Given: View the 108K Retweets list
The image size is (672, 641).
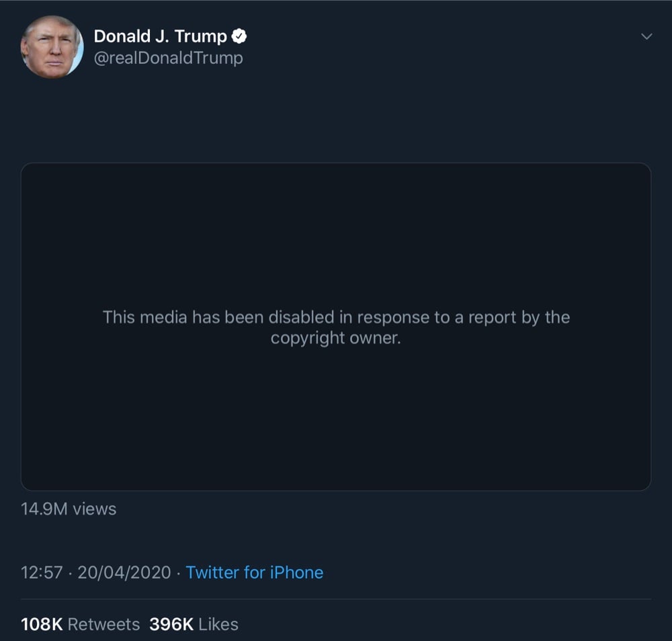Looking at the screenshot, I should click(80, 624).
